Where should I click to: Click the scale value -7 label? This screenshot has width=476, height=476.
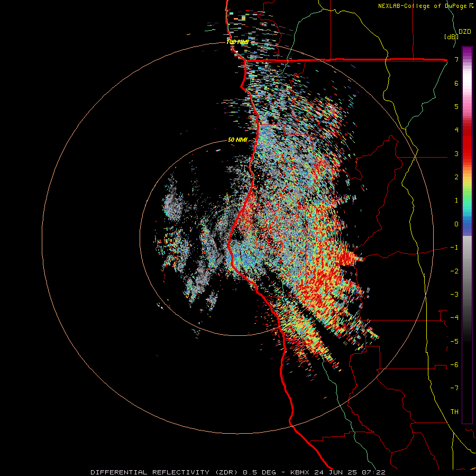pos(454,388)
